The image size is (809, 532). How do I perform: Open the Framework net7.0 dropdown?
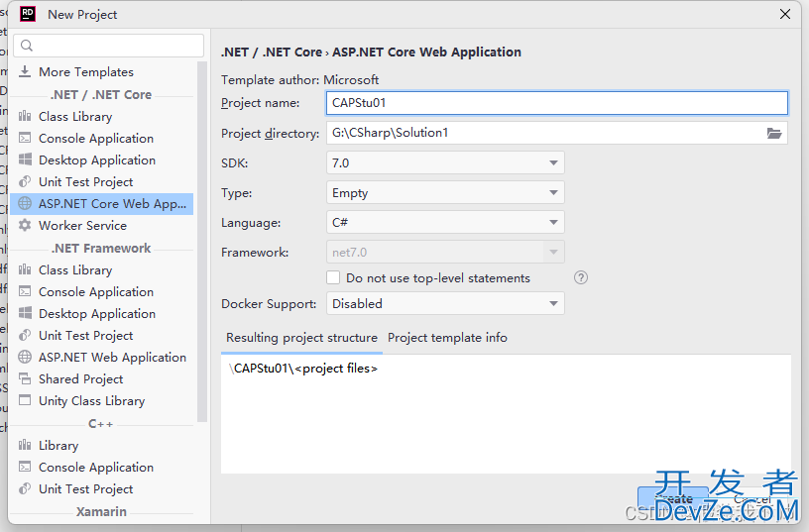click(445, 252)
